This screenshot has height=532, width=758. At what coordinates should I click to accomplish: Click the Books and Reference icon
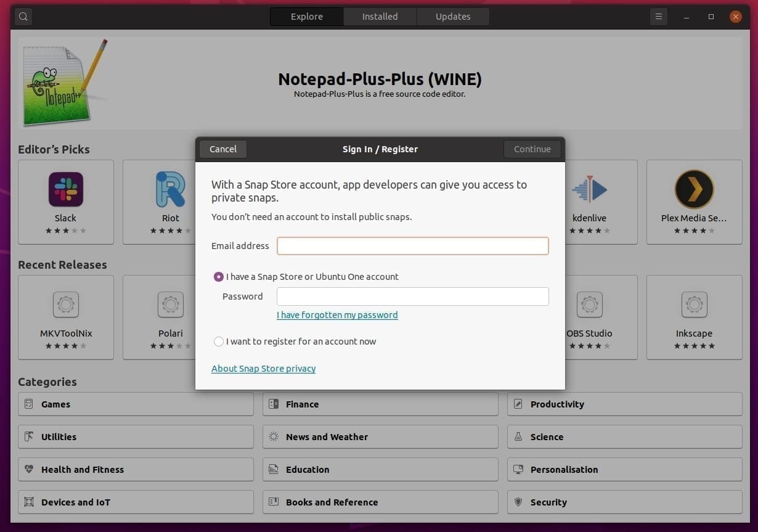pyautogui.click(x=274, y=502)
